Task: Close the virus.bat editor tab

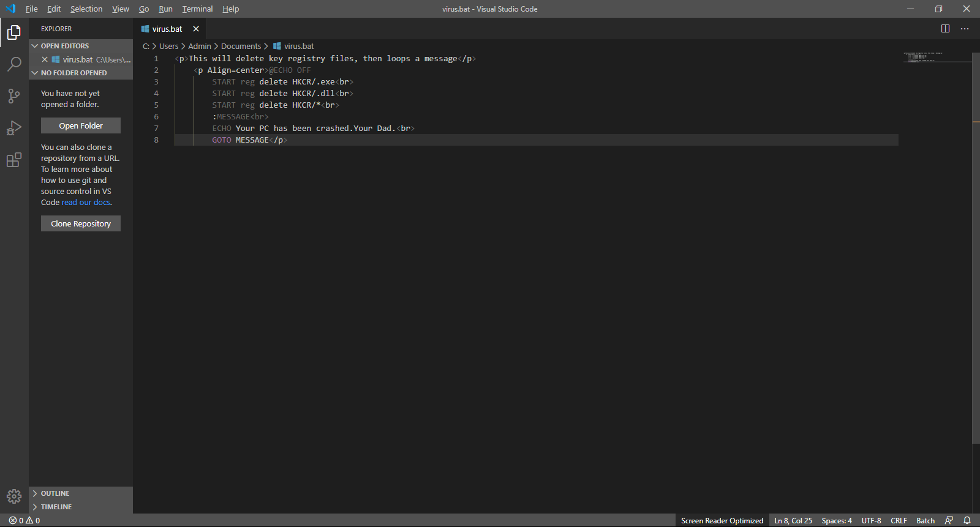Action: click(x=196, y=29)
